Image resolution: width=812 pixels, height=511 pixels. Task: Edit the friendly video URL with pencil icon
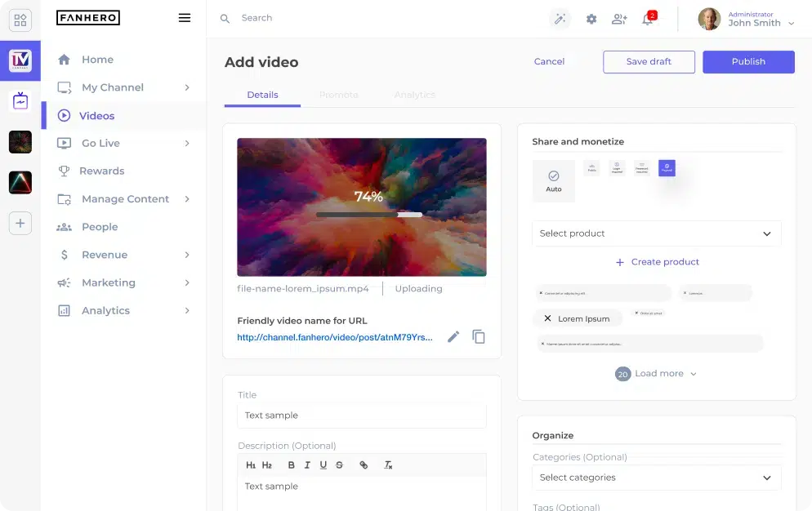click(453, 336)
